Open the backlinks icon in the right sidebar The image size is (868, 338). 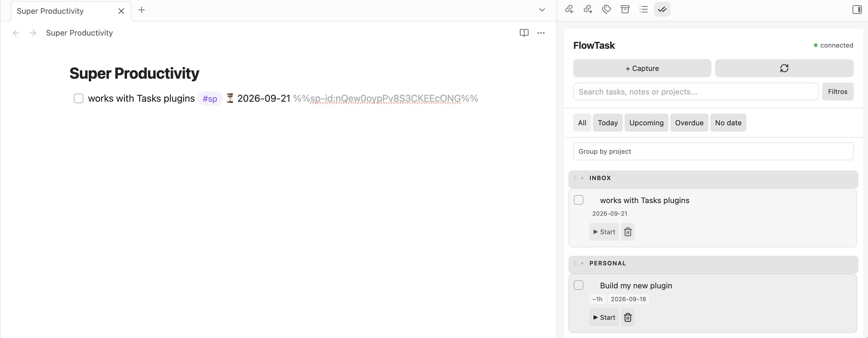[x=569, y=9]
